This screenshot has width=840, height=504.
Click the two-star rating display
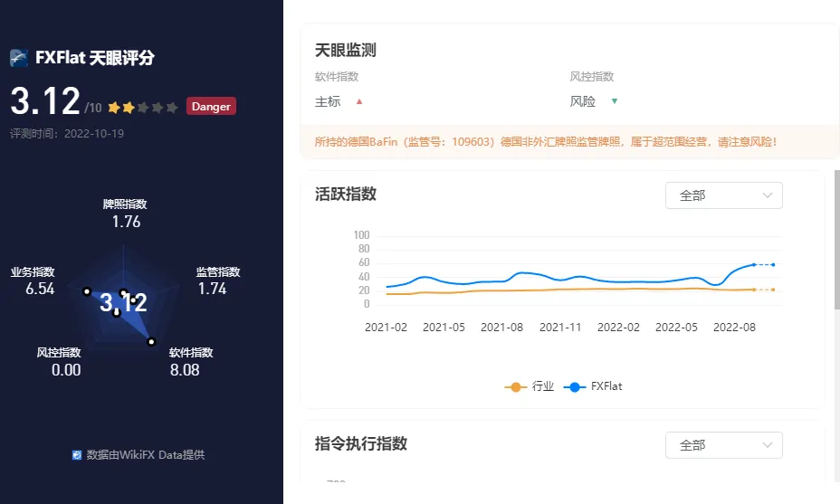[142, 108]
